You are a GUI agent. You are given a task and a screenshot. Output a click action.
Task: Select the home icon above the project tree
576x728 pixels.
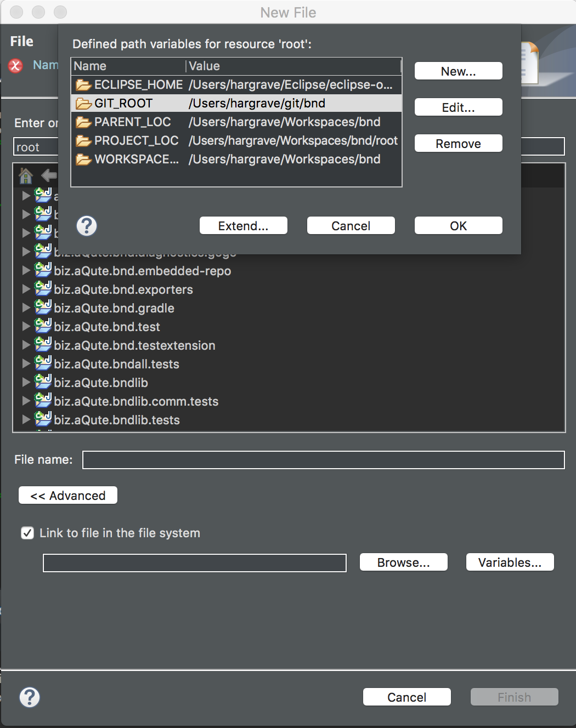click(x=25, y=175)
